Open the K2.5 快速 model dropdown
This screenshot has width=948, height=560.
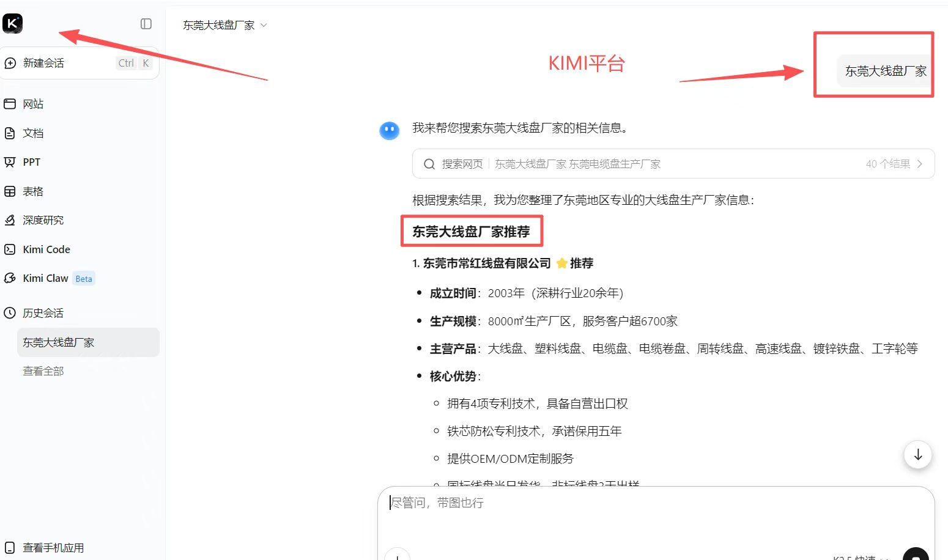coord(859,557)
